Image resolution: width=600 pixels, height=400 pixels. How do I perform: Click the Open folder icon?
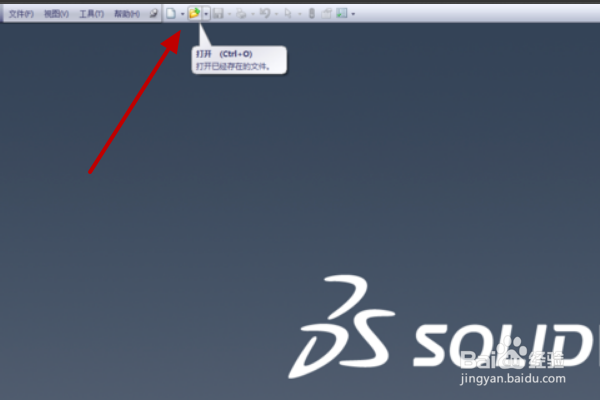[x=194, y=14]
